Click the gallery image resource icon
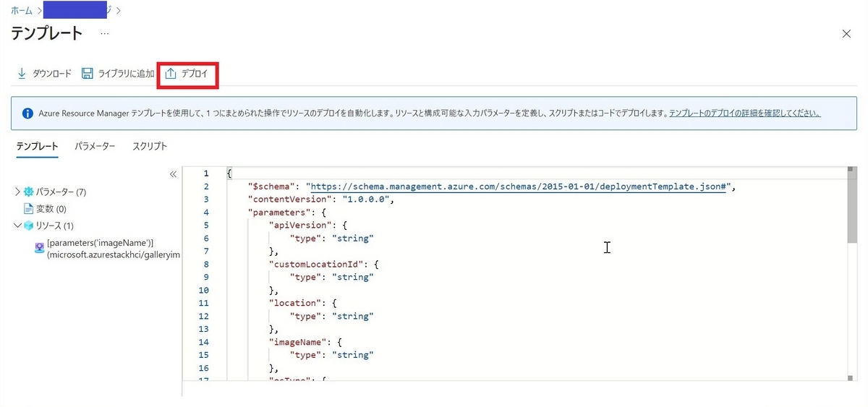Screen dimensions: 868x407 40,248
